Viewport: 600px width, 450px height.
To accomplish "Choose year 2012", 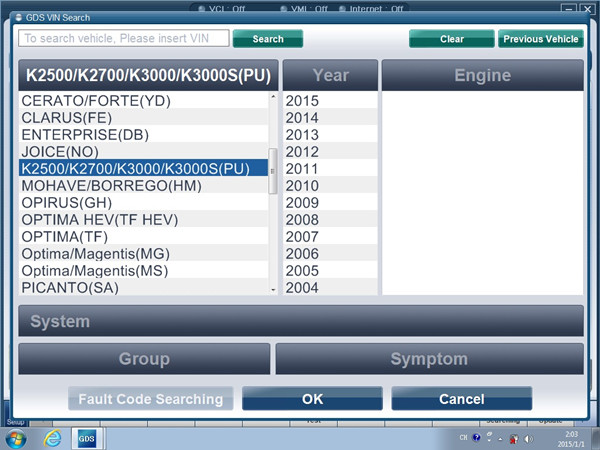I will tap(330, 152).
